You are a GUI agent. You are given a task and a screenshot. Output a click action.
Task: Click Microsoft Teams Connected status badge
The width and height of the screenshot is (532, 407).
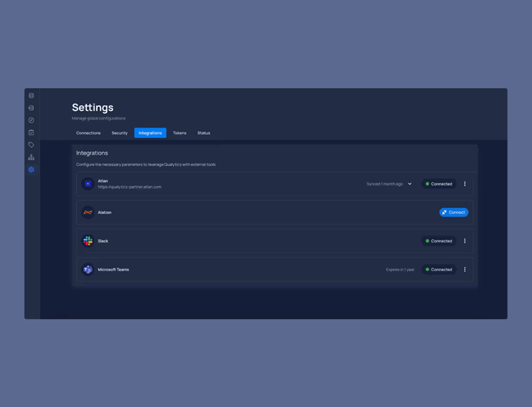pyautogui.click(x=439, y=269)
